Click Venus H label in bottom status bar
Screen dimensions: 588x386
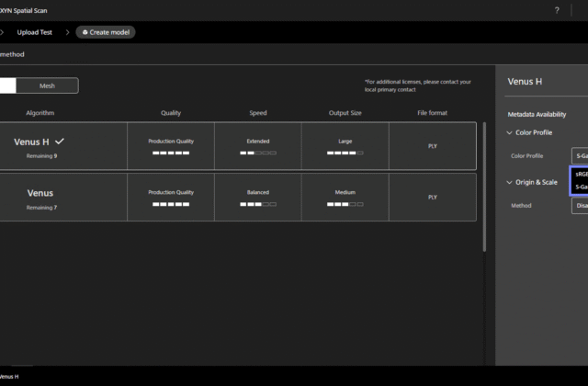[x=9, y=377]
